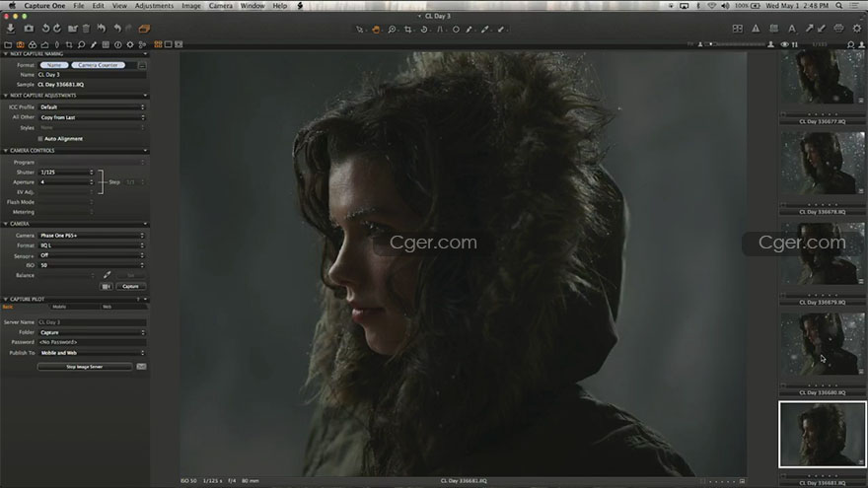Switch viewer to single view mode

[x=169, y=44]
